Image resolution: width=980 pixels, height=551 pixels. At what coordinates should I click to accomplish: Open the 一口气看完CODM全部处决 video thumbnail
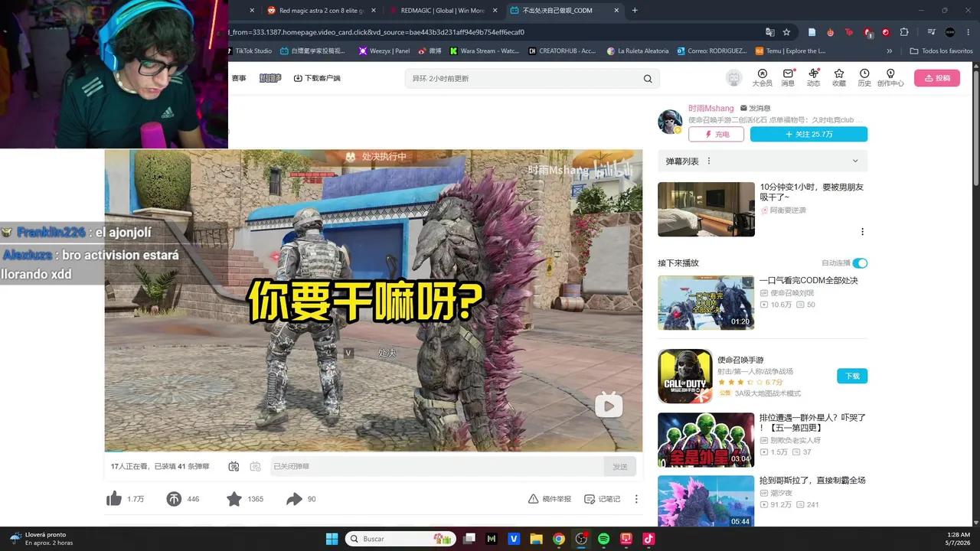(x=706, y=302)
